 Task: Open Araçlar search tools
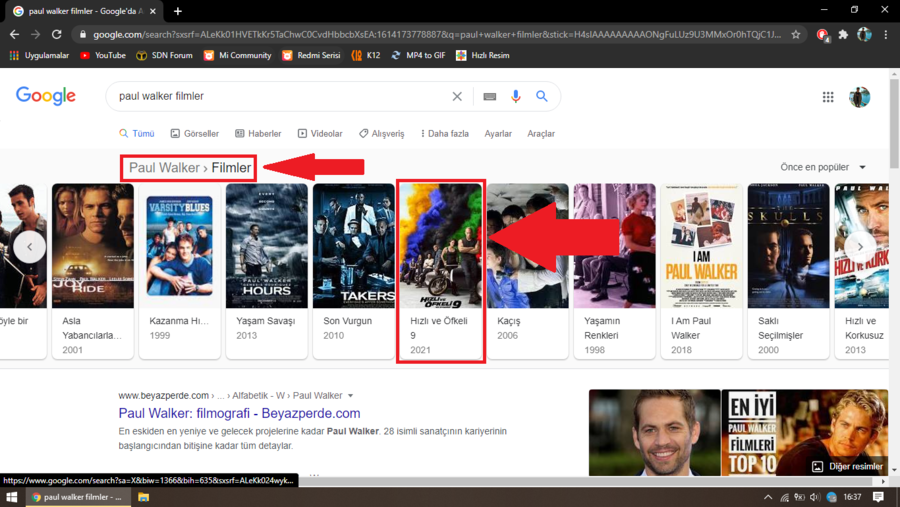tap(541, 133)
